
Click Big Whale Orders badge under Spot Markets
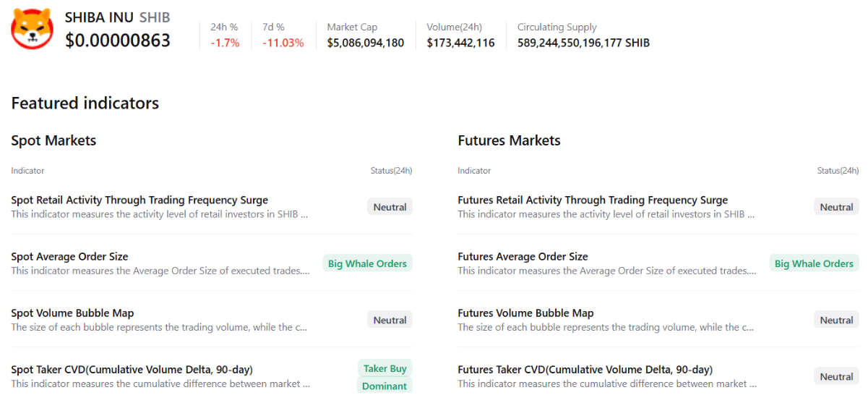(367, 264)
